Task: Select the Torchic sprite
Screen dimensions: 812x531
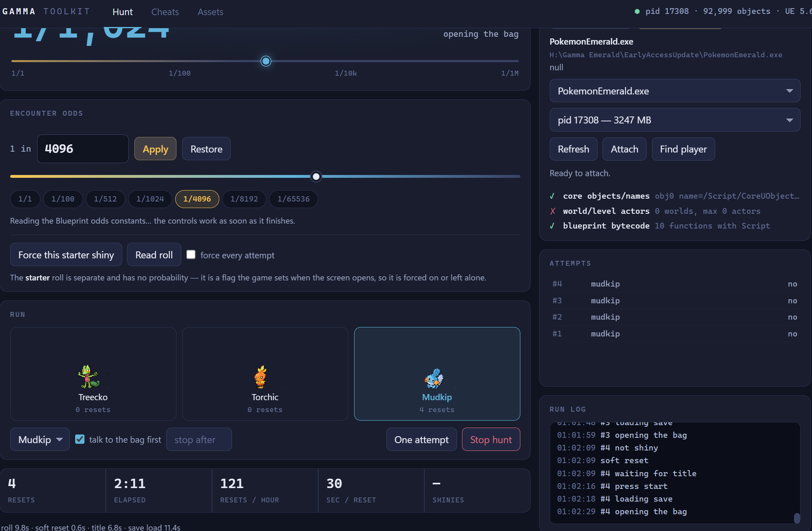Action: [x=261, y=377]
